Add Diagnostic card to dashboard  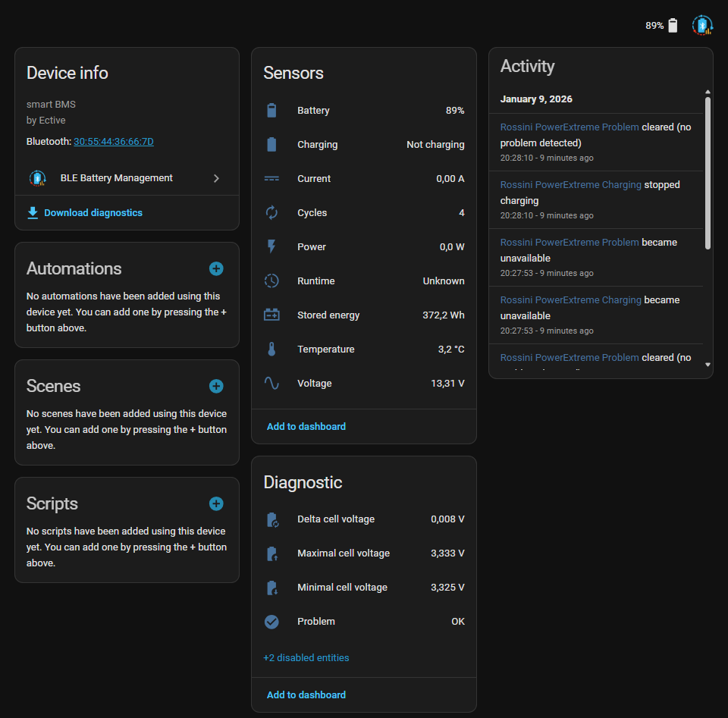pos(306,695)
